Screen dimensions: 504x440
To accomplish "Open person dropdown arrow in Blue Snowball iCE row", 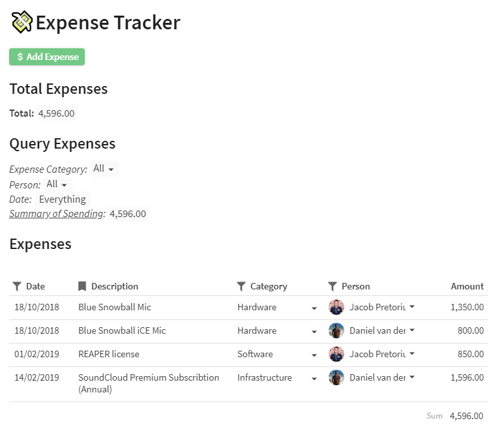I will (412, 330).
